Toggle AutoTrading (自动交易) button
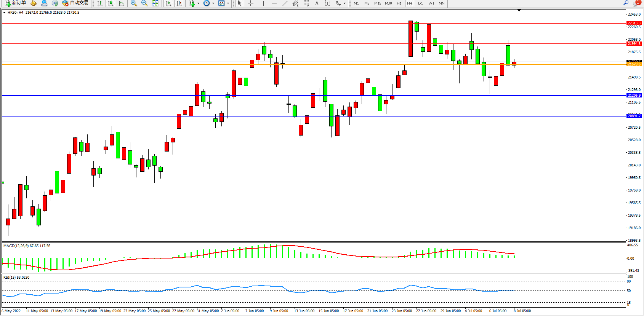Viewport: 644px width, 316px height. pos(75,3)
